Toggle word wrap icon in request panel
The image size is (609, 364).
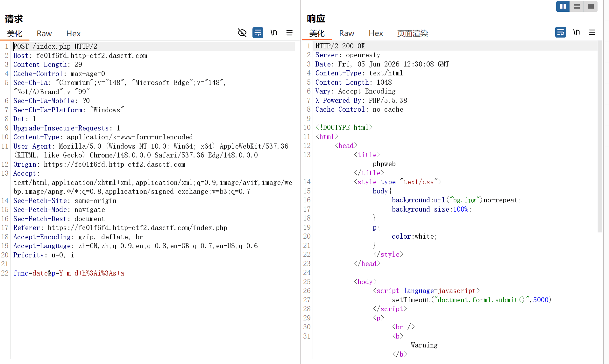tap(258, 33)
